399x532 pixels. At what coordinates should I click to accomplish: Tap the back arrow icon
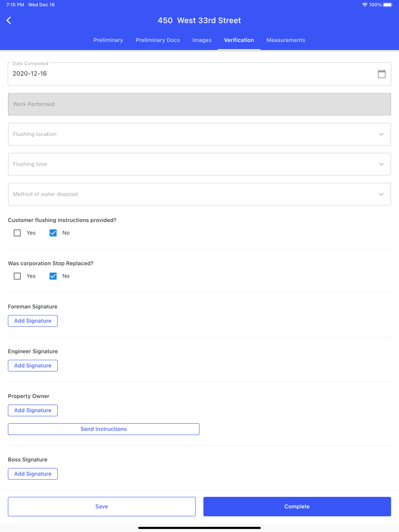9,20
